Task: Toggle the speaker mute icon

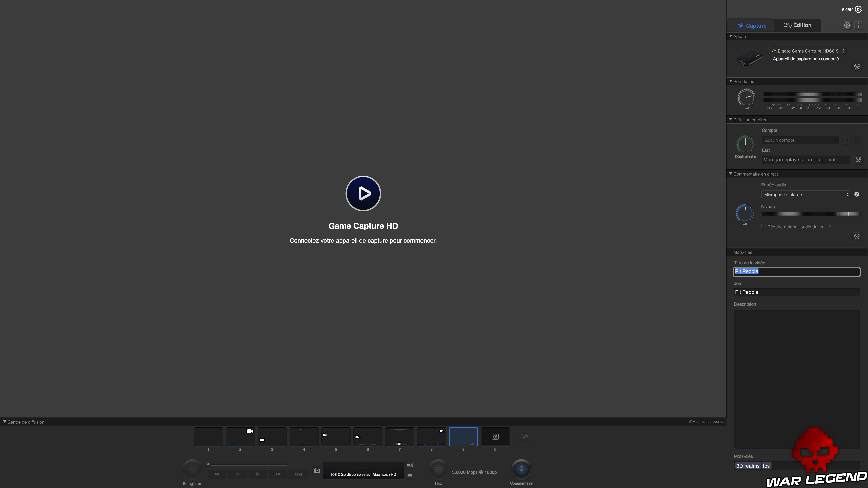Action: point(410,465)
